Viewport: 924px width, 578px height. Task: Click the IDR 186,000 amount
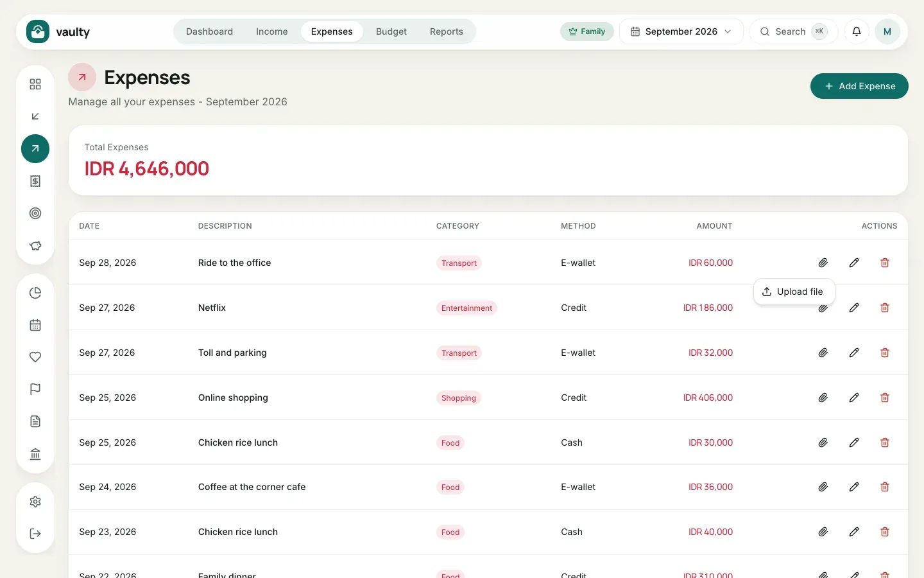pos(708,308)
